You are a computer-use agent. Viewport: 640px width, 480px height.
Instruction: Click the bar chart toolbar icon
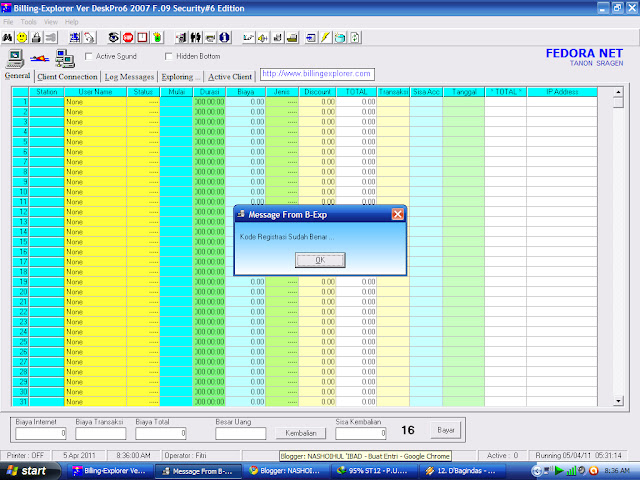[x=278, y=38]
